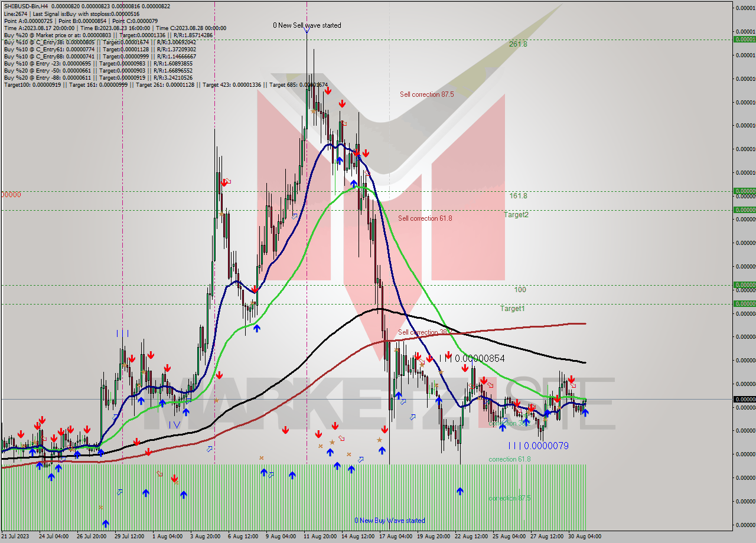Image resolution: width=756 pixels, height=543 pixels.
Task: Click the '17 Aug 04:00' time axis label
Action: [x=396, y=537]
